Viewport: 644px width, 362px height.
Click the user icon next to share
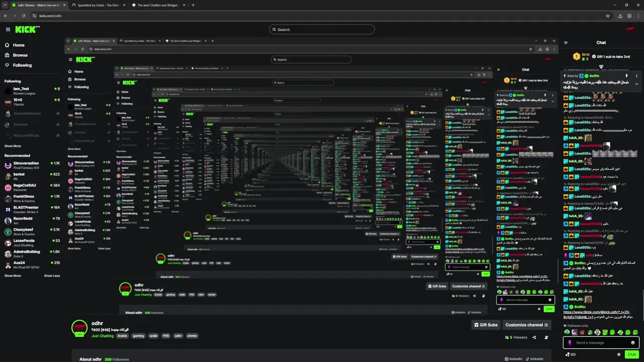click(x=546, y=337)
